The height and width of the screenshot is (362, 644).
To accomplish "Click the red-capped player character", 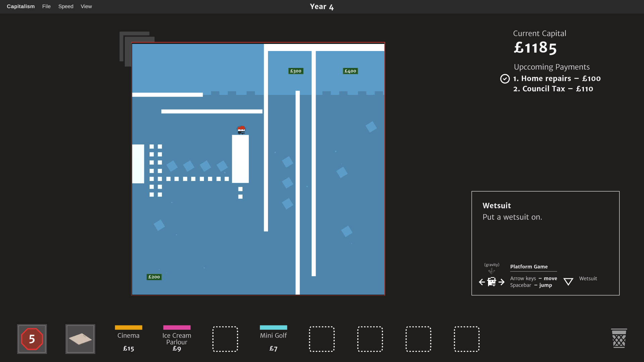I will [x=241, y=130].
